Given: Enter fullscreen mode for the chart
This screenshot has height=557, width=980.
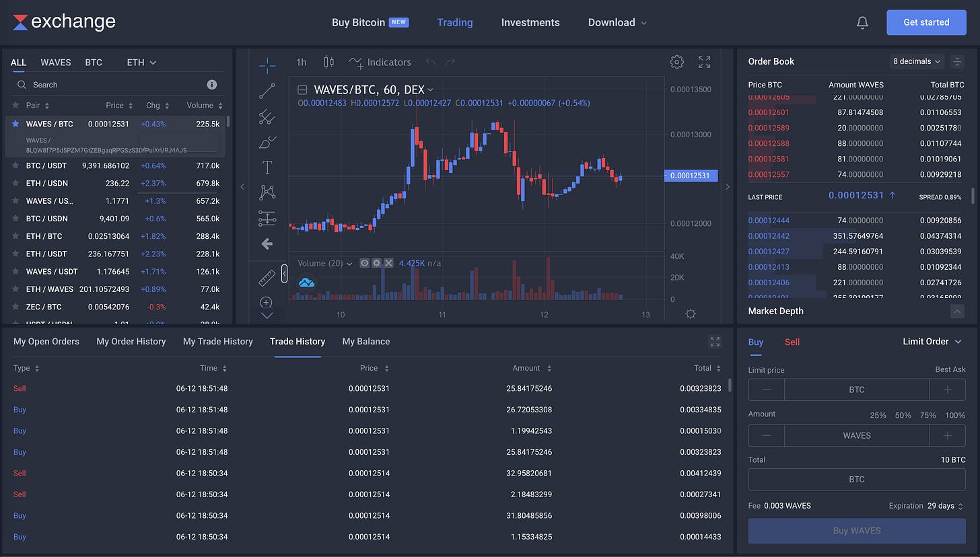Looking at the screenshot, I should pos(704,62).
